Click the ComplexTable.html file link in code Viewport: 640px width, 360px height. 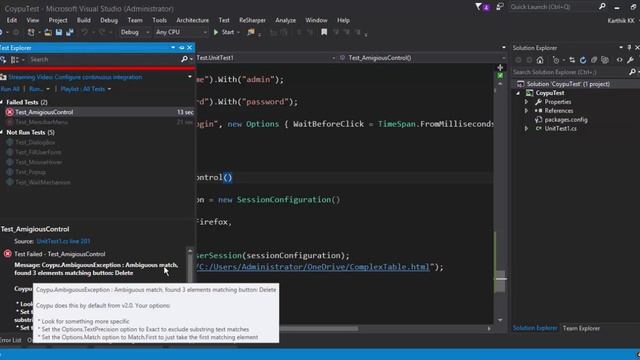(x=313, y=267)
